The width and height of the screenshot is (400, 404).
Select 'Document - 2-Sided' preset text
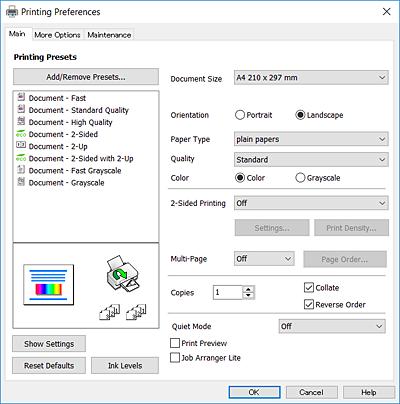pyautogui.click(x=63, y=134)
